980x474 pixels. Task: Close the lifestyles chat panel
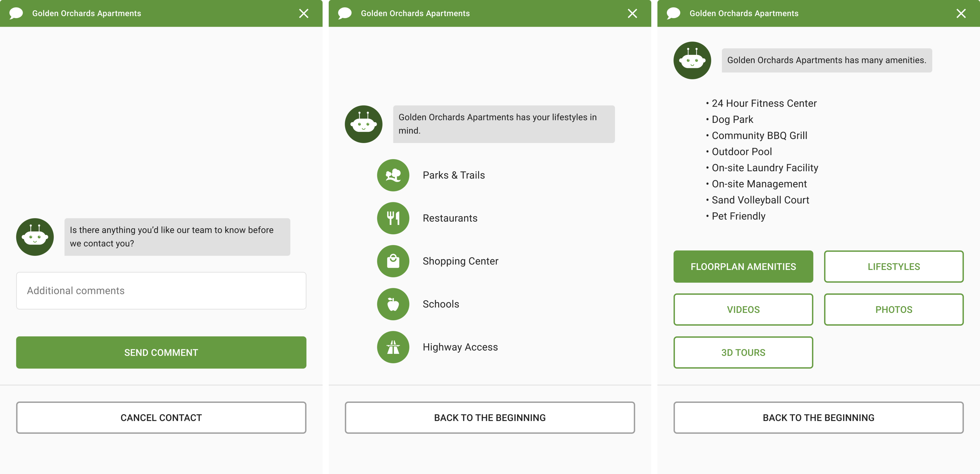pos(632,14)
